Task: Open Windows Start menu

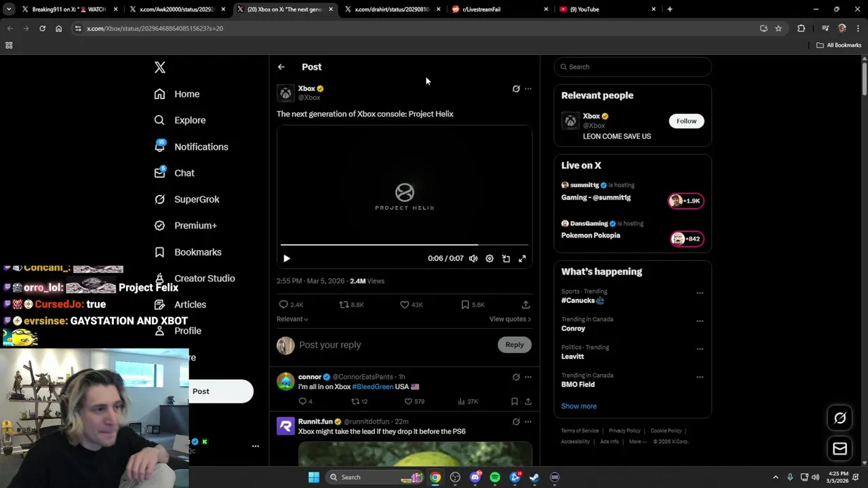Action: pyautogui.click(x=313, y=477)
